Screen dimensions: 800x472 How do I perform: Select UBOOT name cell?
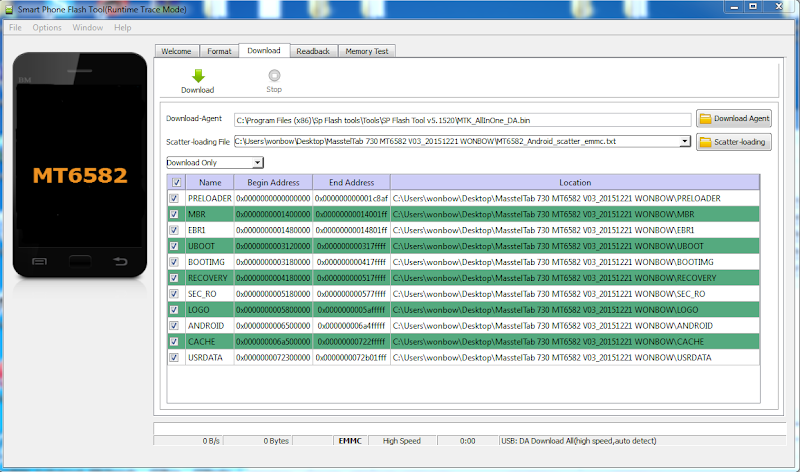pyautogui.click(x=210, y=246)
